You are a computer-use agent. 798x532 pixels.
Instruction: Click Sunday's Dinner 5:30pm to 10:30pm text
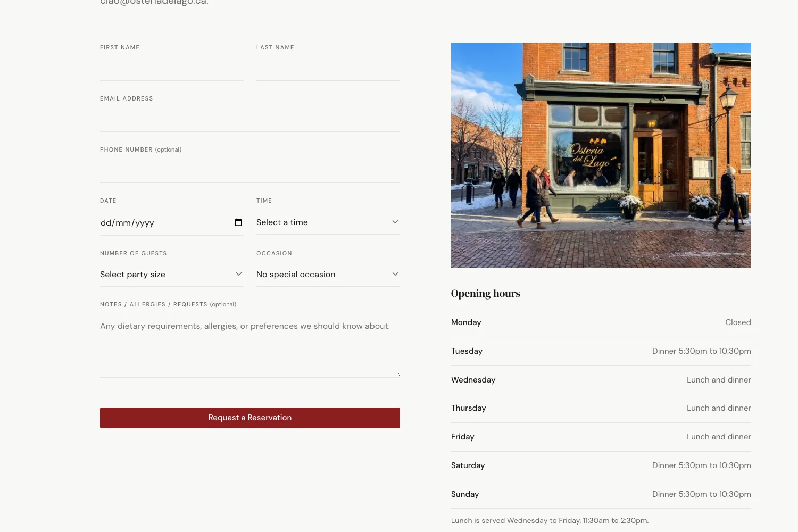(x=702, y=494)
